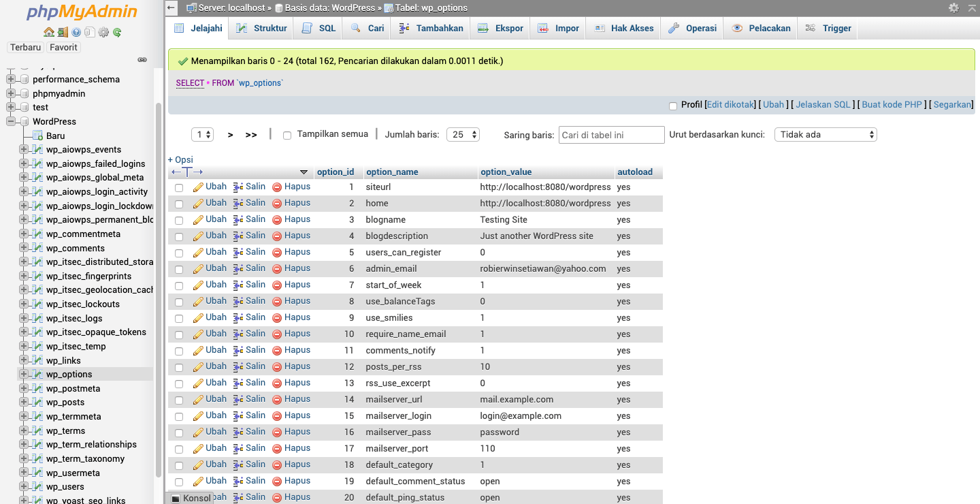Open wp_postmeta table in tree
The height and width of the screenshot is (504, 980).
pos(73,388)
